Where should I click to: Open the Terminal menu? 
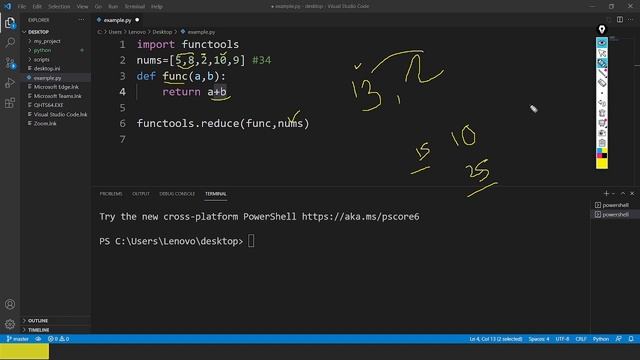pos(135,7)
